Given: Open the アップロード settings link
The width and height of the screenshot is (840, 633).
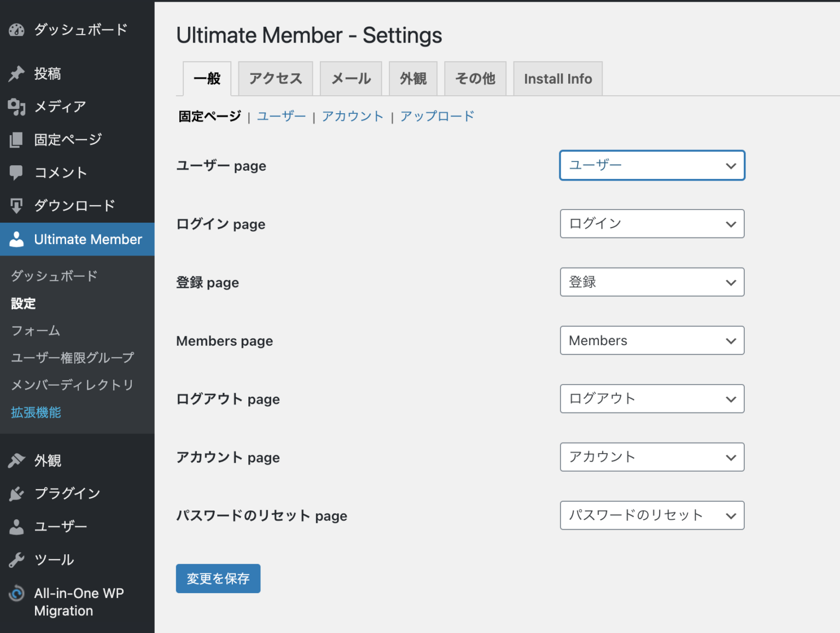Looking at the screenshot, I should [437, 115].
